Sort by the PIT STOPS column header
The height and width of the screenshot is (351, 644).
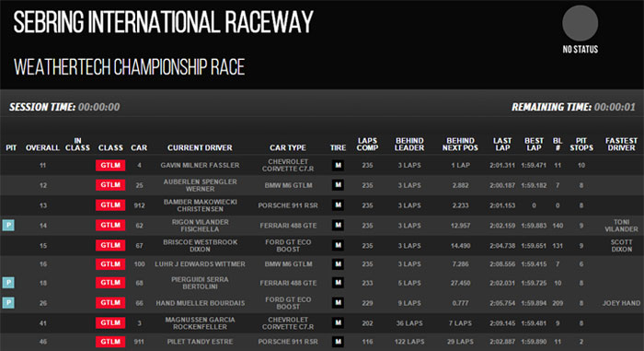pos(581,144)
